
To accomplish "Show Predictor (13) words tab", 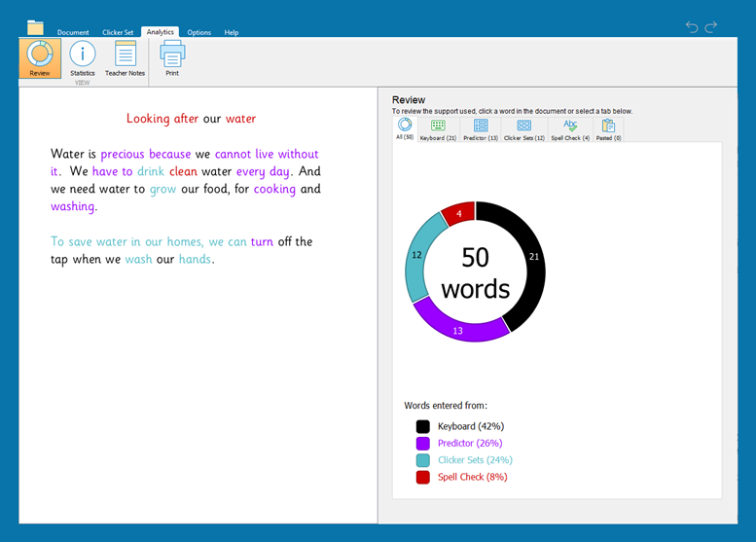I will pos(481,129).
